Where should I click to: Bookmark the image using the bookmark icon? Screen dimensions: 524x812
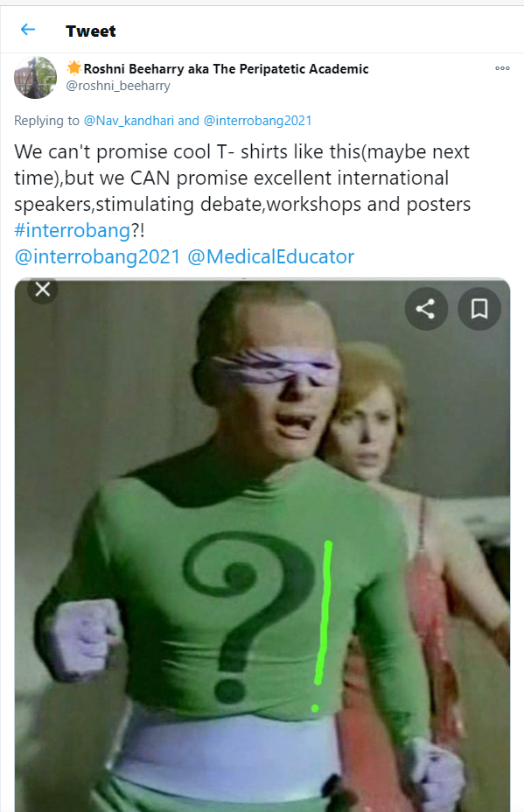pyautogui.click(x=479, y=309)
